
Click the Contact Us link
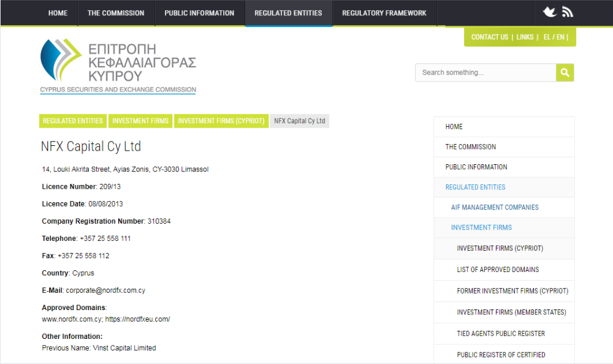[489, 37]
